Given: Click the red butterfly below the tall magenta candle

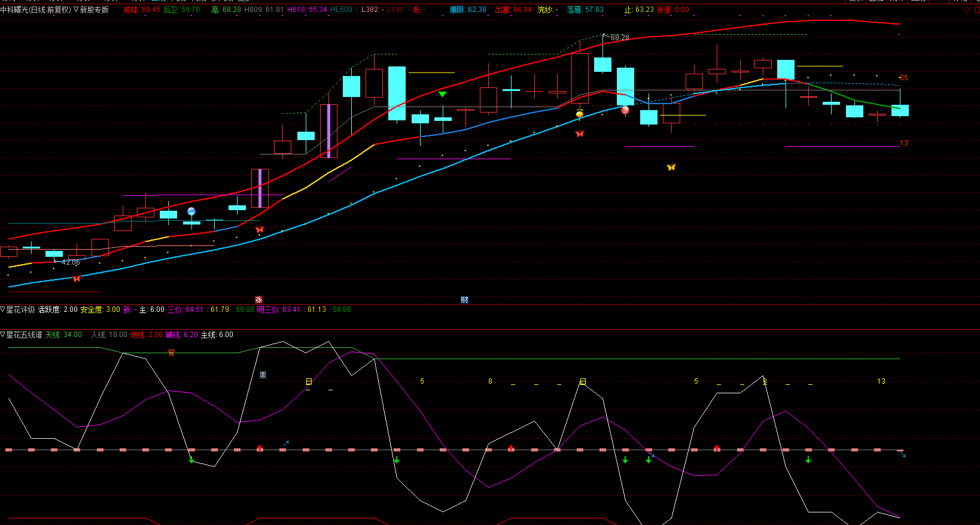Looking at the screenshot, I should coord(259,229).
